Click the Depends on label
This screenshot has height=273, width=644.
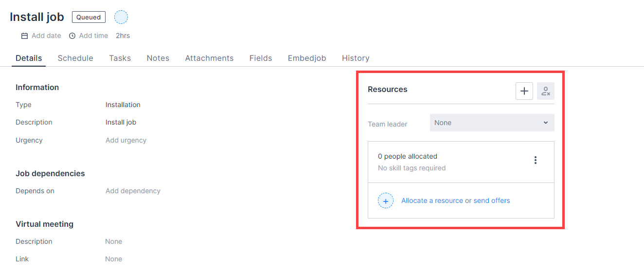(35, 191)
